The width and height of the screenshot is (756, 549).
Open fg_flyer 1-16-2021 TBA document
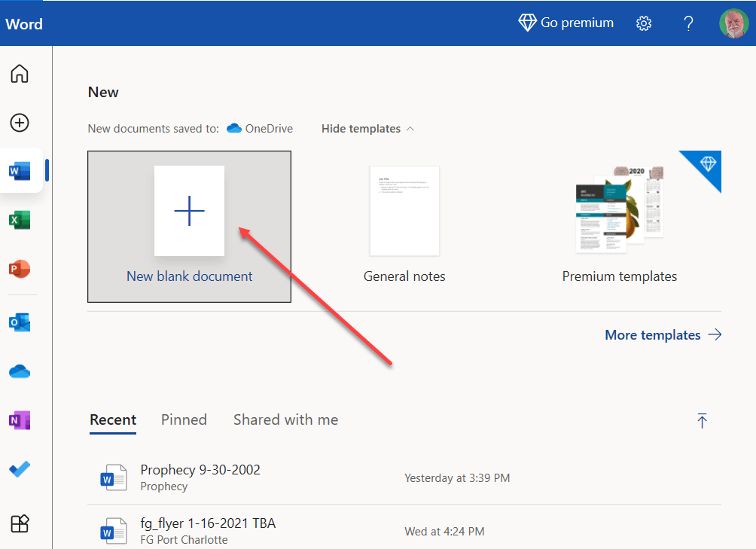pos(208,523)
